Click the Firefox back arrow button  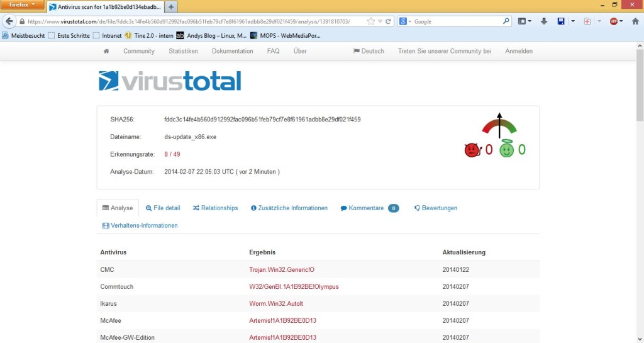pos(9,21)
